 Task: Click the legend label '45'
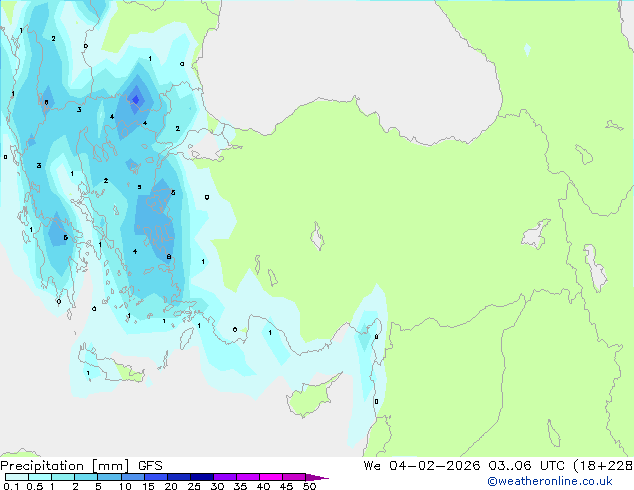coord(286,486)
